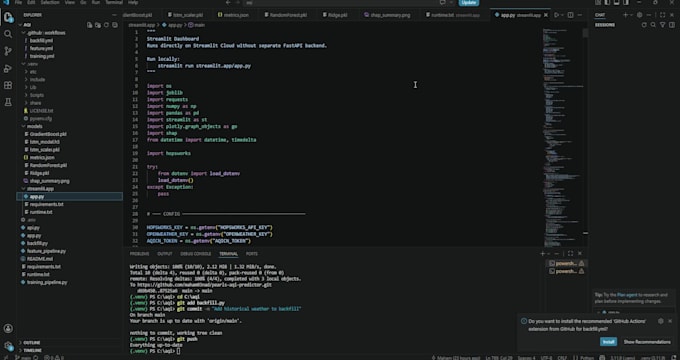Maximize the terminal panel size

(570, 254)
